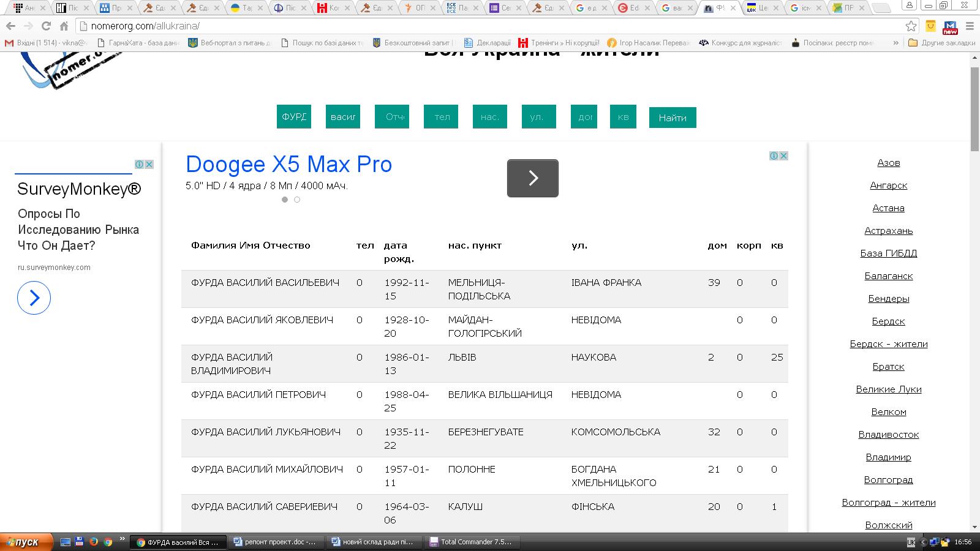Click the browser reload icon

(x=46, y=26)
